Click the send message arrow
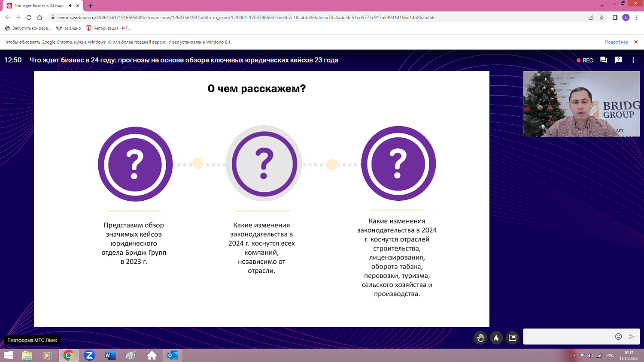Image resolution: width=644 pixels, height=362 pixels. 632,337
